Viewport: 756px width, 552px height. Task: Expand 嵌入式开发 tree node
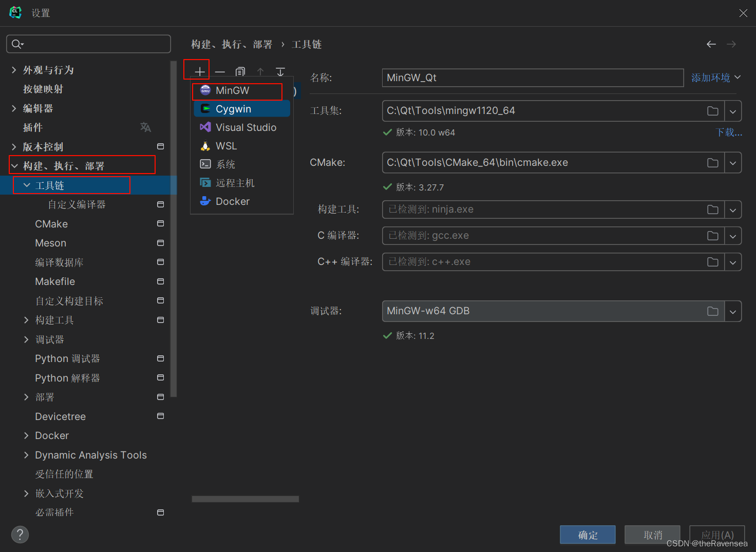click(x=26, y=493)
